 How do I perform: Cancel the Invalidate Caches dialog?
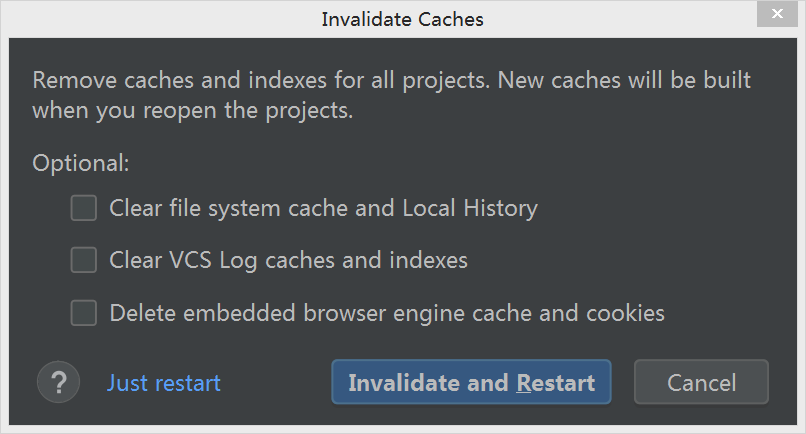coord(701,382)
